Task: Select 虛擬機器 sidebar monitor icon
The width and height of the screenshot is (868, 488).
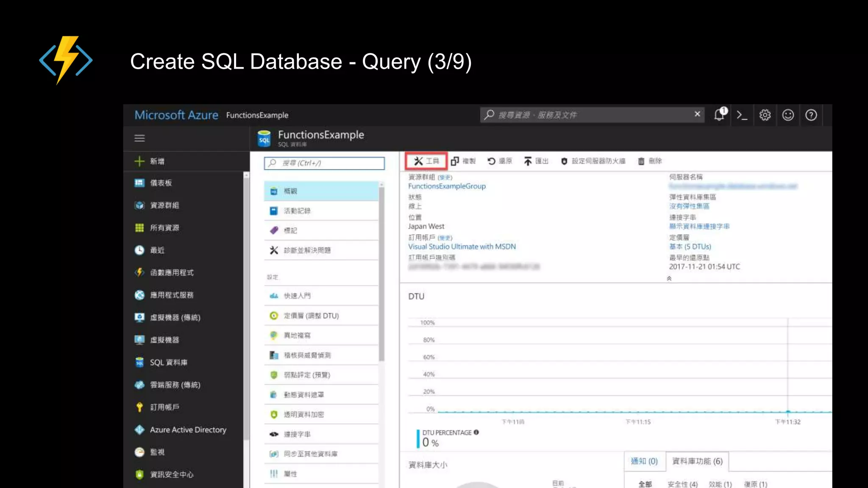Action: [139, 340]
